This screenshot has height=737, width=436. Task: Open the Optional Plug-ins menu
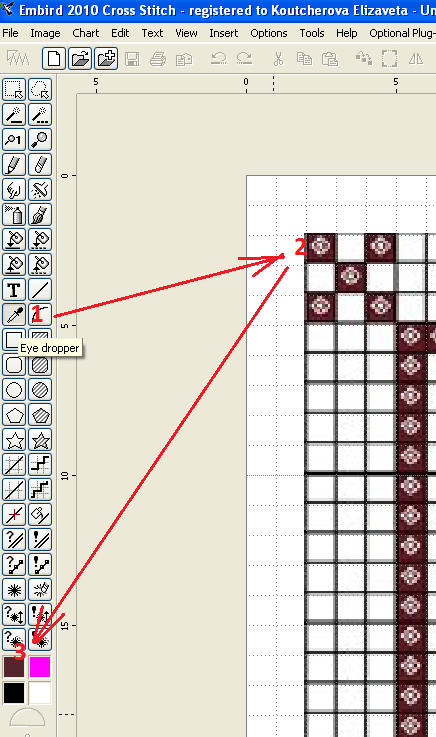pyautogui.click(x=402, y=33)
